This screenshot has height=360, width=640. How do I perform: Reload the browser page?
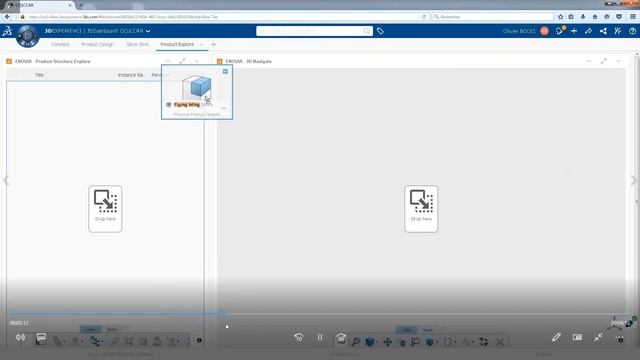point(424,17)
